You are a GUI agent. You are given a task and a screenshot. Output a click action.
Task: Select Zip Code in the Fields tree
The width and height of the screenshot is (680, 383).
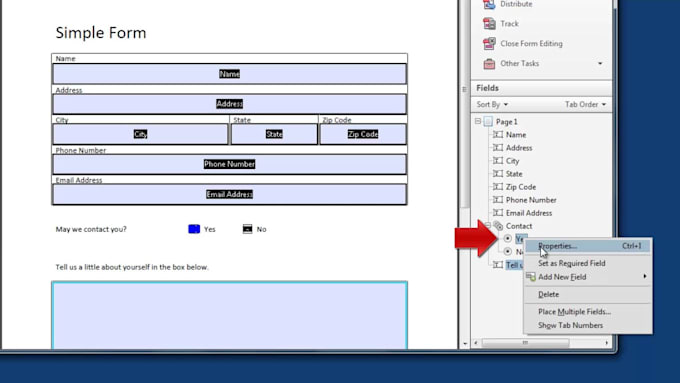coord(521,187)
